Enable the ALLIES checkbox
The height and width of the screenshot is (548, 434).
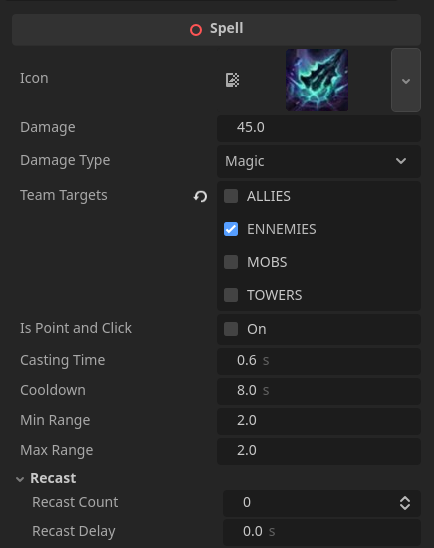point(231,196)
